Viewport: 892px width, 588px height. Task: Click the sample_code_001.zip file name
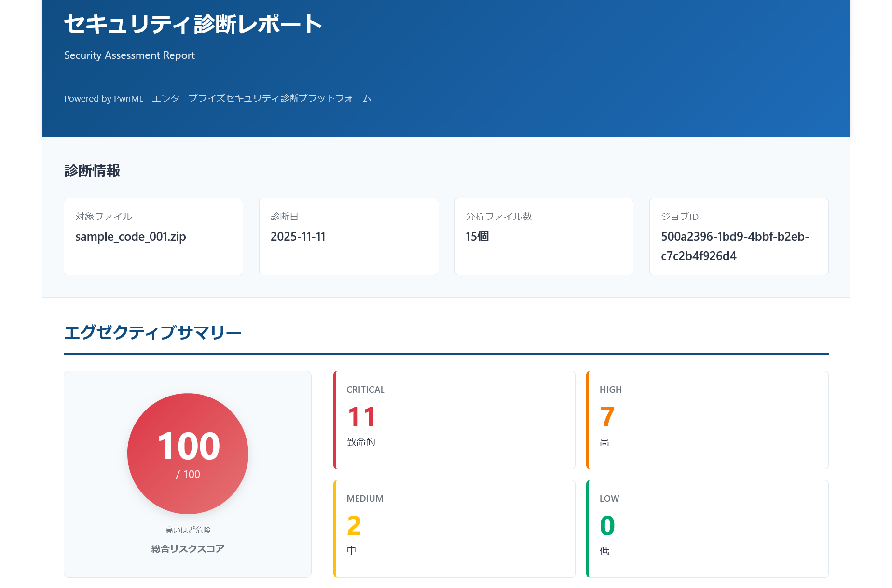(131, 236)
